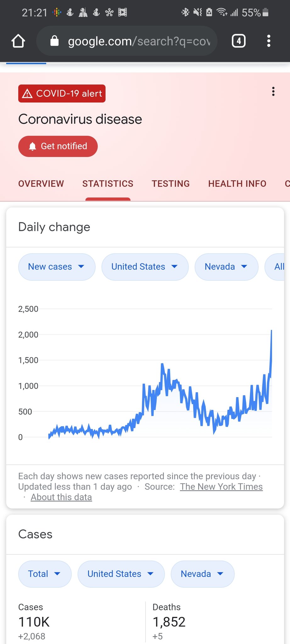Screen dimensions: 290x644
Task: Open the Nevada dropdown in Daily change
Action: pyautogui.click(x=226, y=267)
